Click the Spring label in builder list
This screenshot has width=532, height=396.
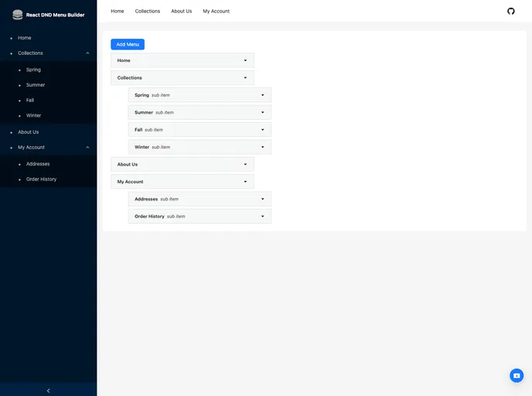coord(142,95)
